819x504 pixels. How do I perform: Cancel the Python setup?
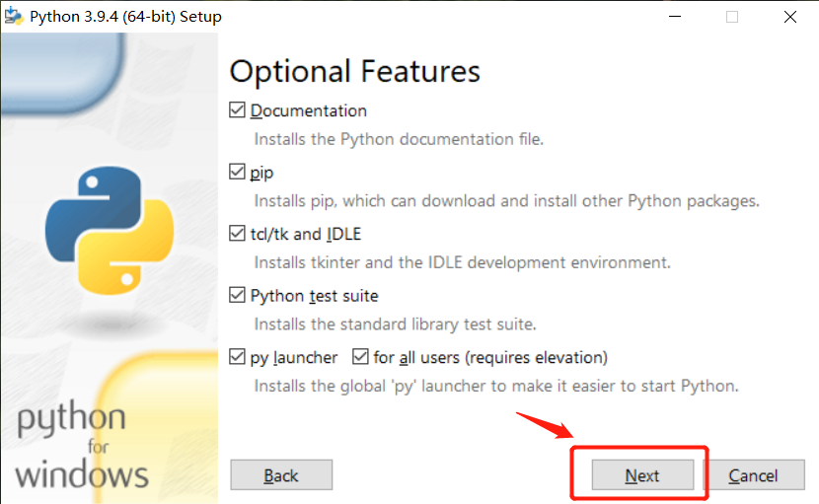point(754,475)
